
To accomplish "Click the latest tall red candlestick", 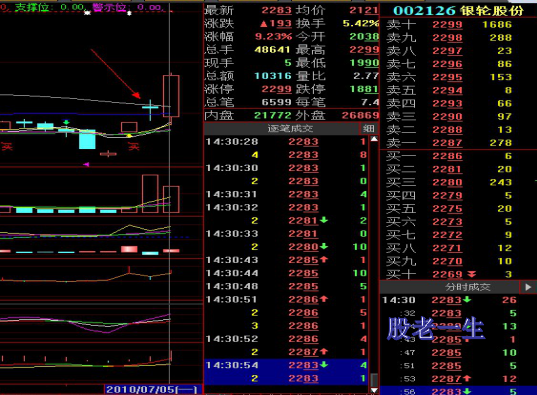I will coord(171,96).
